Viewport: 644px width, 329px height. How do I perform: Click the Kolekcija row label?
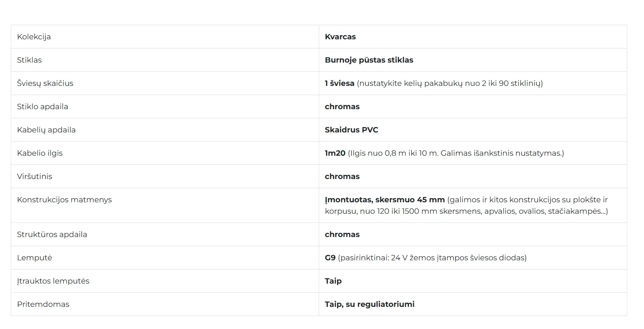pos(34,37)
